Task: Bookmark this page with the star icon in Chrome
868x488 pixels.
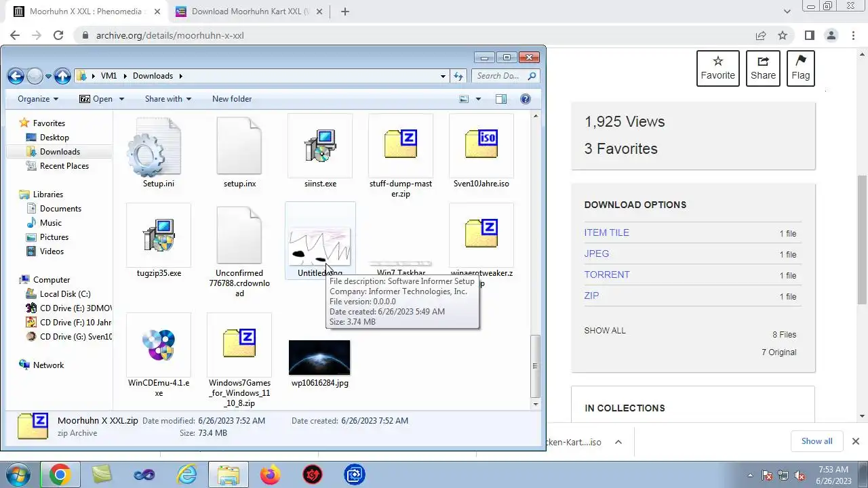Action: click(x=783, y=35)
